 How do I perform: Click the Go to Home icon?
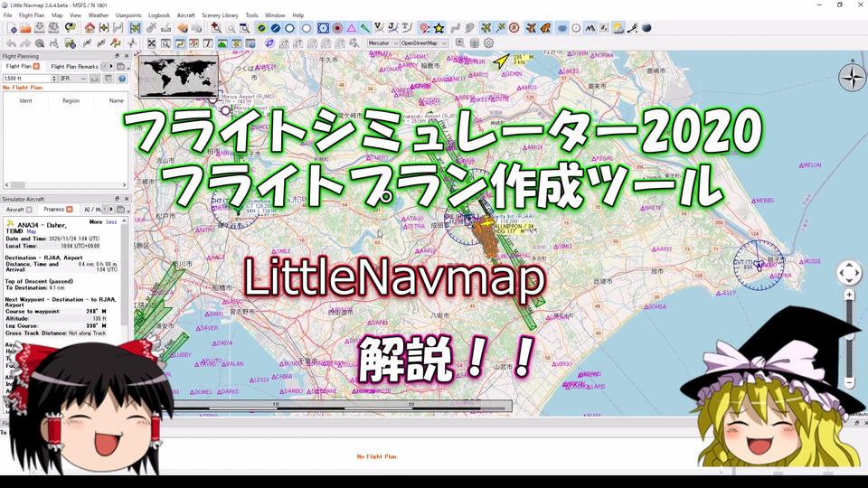(x=89, y=28)
